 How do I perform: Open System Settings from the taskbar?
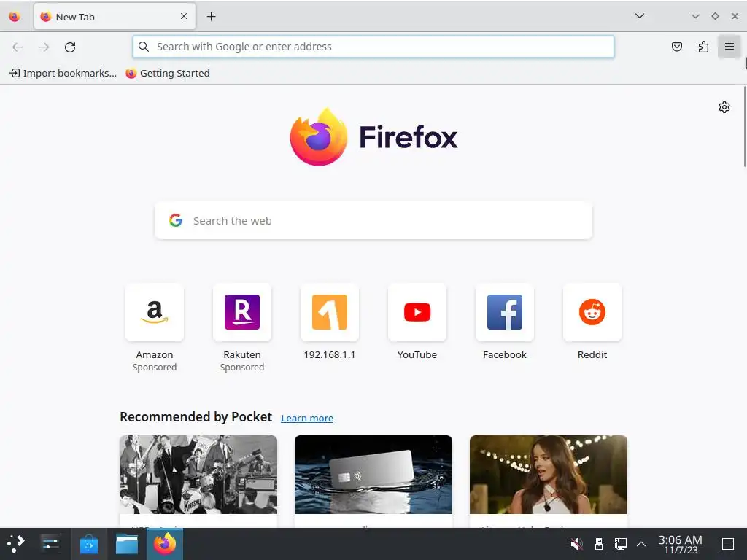(x=50, y=544)
